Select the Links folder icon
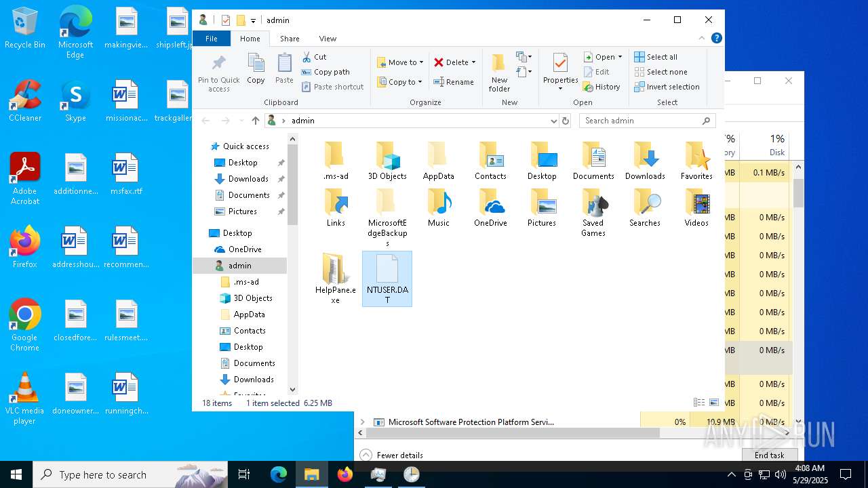Screen dimensions: 868x488 pyautogui.click(x=336, y=207)
